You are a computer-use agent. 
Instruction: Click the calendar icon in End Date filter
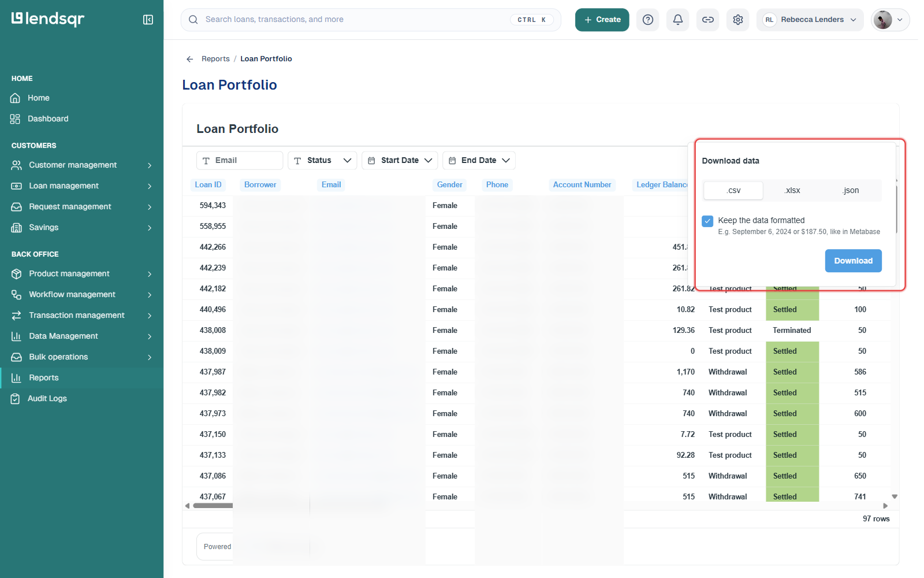pyautogui.click(x=452, y=161)
